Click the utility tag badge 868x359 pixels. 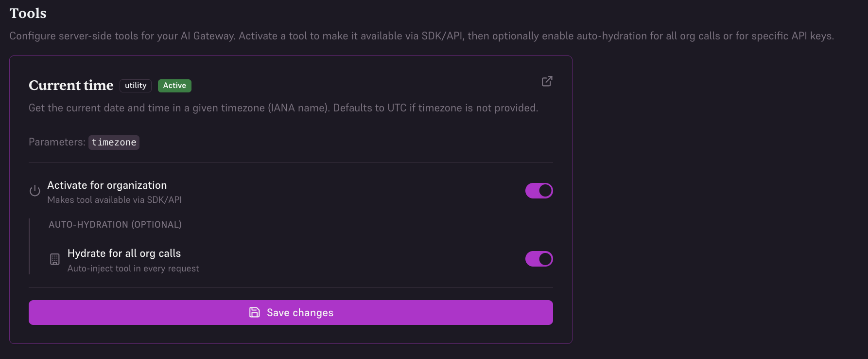[136, 86]
